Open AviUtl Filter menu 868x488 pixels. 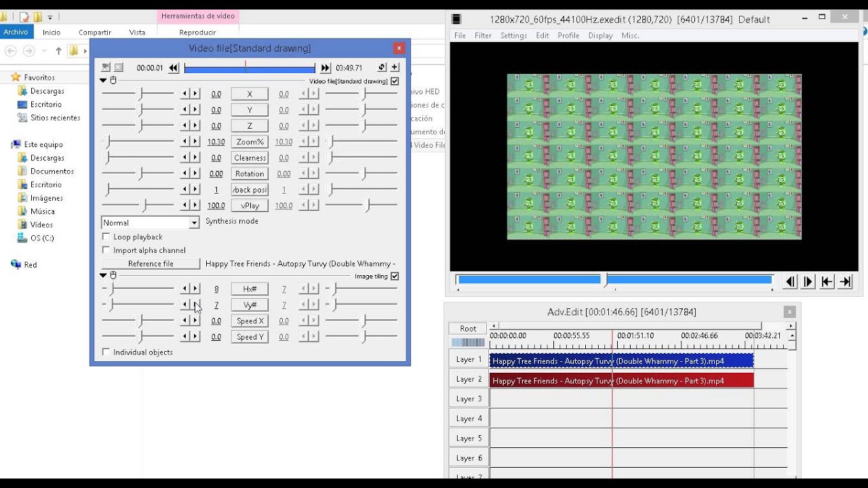click(483, 35)
